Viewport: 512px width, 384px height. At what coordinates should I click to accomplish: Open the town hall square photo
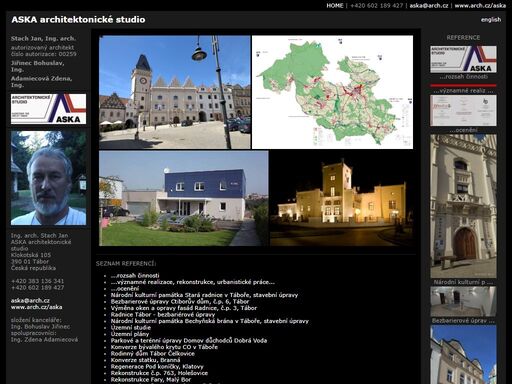coord(175,92)
